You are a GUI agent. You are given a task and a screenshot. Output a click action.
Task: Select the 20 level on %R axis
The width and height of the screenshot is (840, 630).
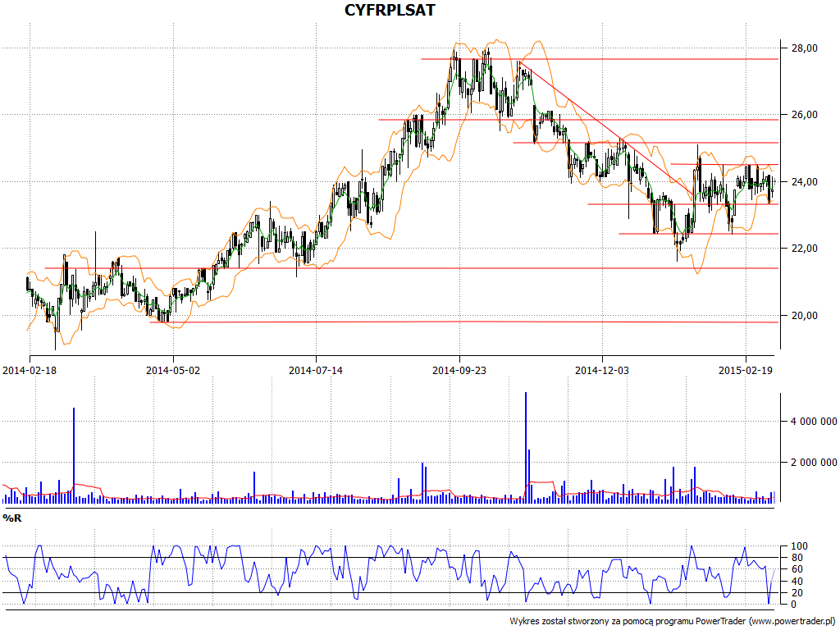(797, 592)
